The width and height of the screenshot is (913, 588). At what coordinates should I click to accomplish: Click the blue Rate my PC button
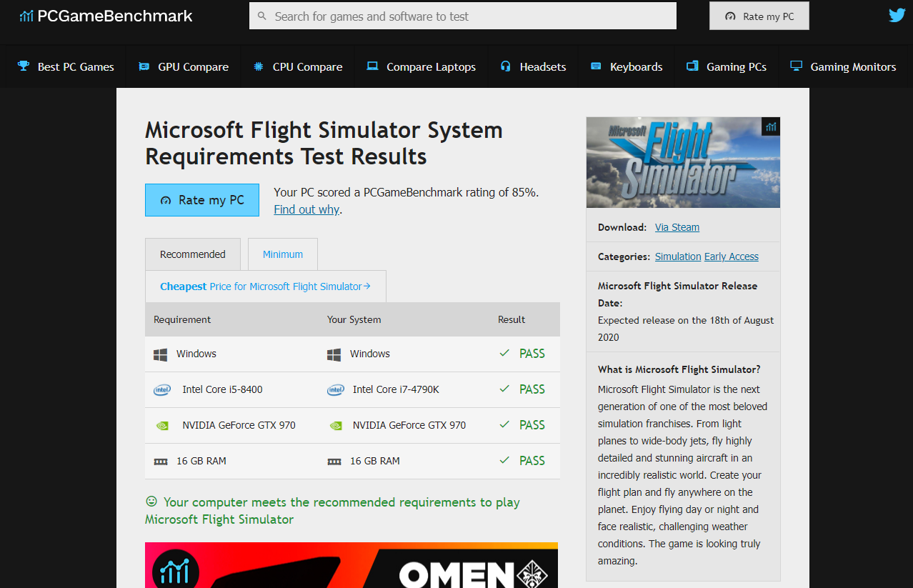coord(202,200)
